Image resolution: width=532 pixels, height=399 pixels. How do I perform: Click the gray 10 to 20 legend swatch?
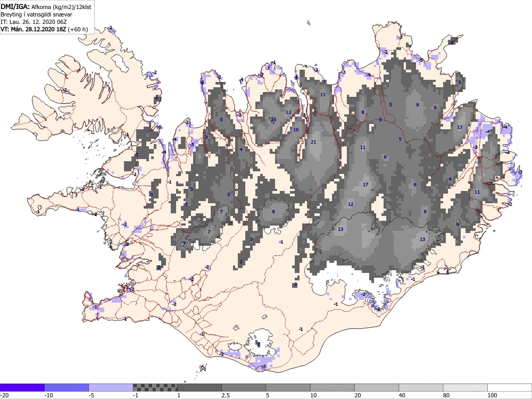(x=332, y=387)
